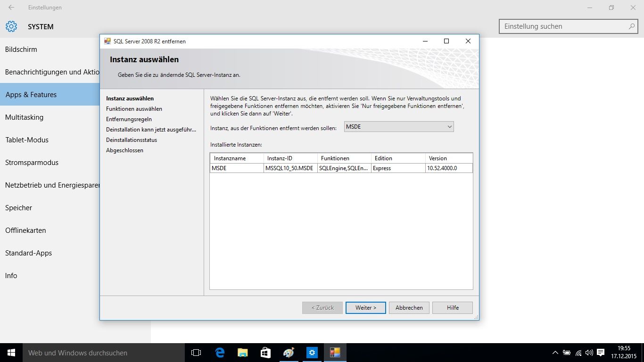Click the Instanz-ID column header

290,158
